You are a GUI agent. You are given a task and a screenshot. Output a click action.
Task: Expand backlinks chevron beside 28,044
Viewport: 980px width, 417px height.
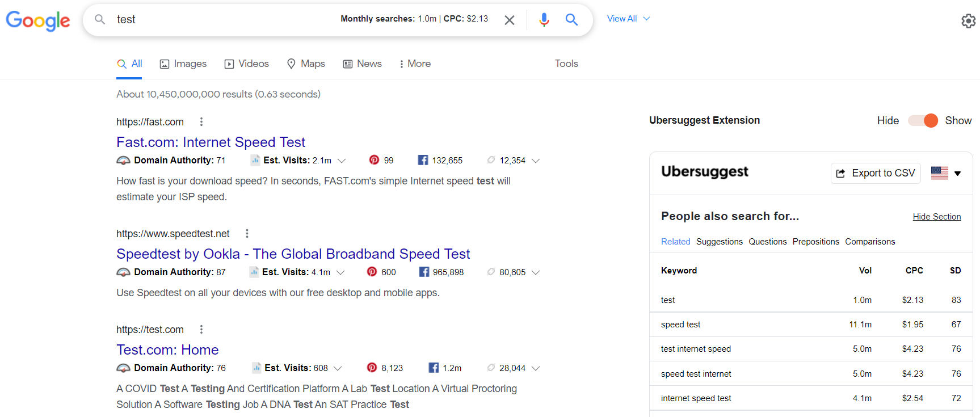536,368
